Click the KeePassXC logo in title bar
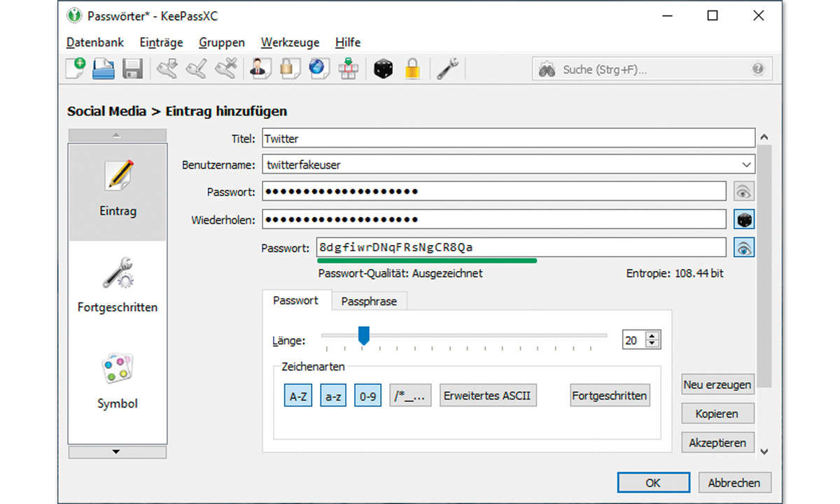Image resolution: width=840 pixels, height=504 pixels. pyautogui.click(x=74, y=15)
